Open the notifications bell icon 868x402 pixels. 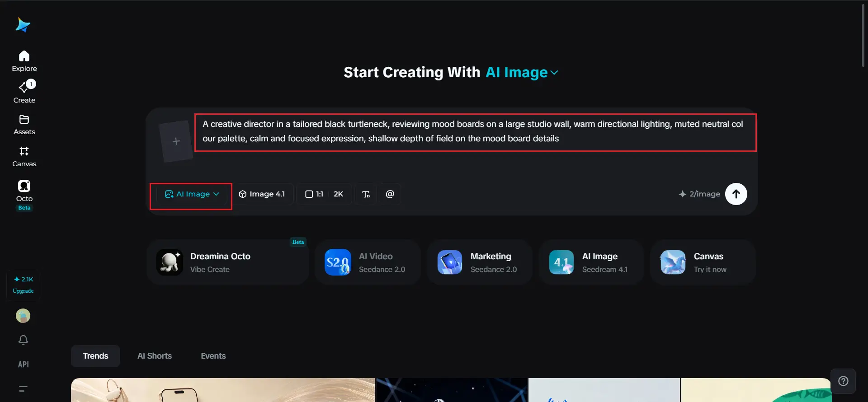coord(23,340)
